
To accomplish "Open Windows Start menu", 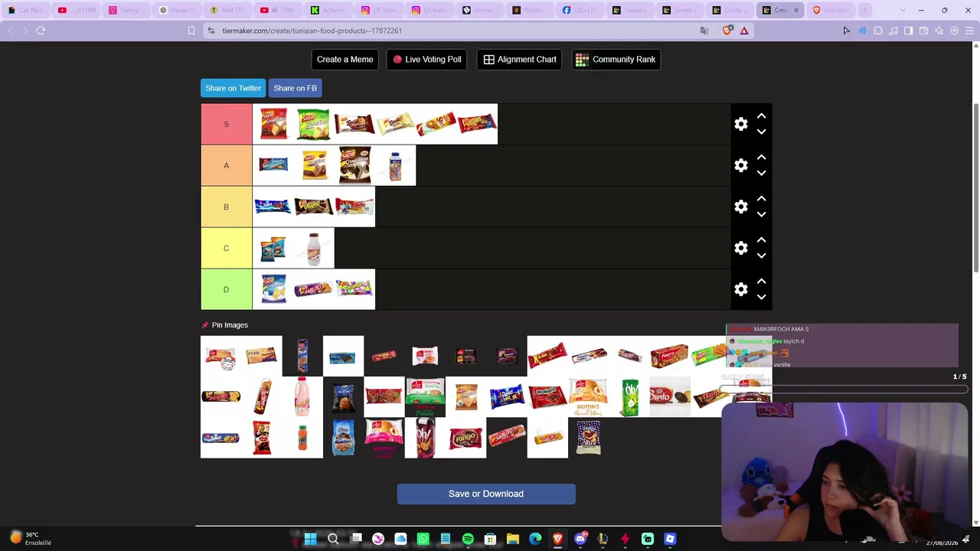I will (x=310, y=539).
